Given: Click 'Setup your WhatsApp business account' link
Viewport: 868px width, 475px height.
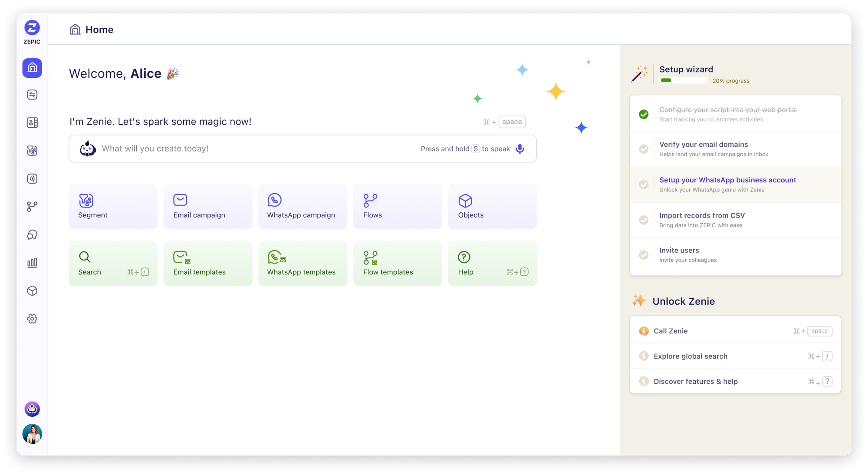Looking at the screenshot, I should tap(727, 180).
